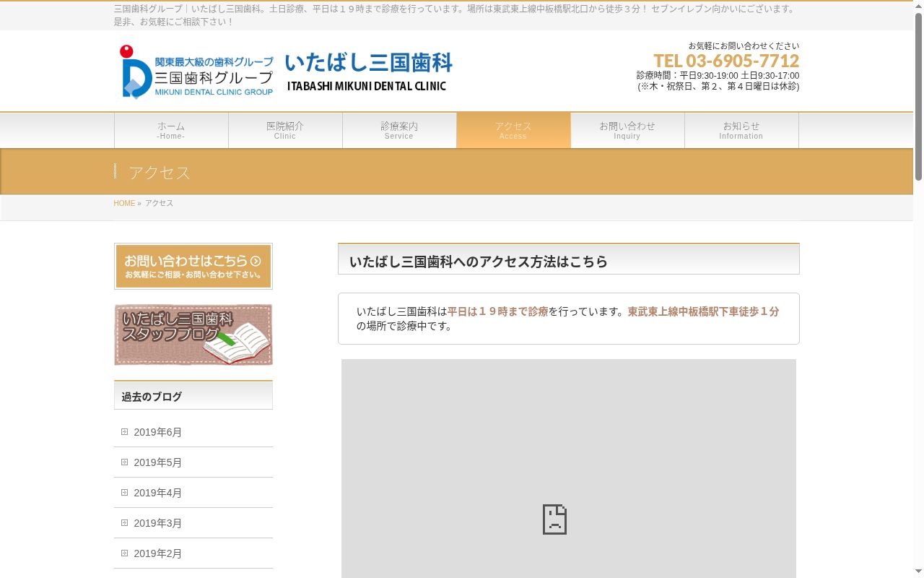Click the 平日は１９時まで診療 highlighted text

[x=497, y=311]
